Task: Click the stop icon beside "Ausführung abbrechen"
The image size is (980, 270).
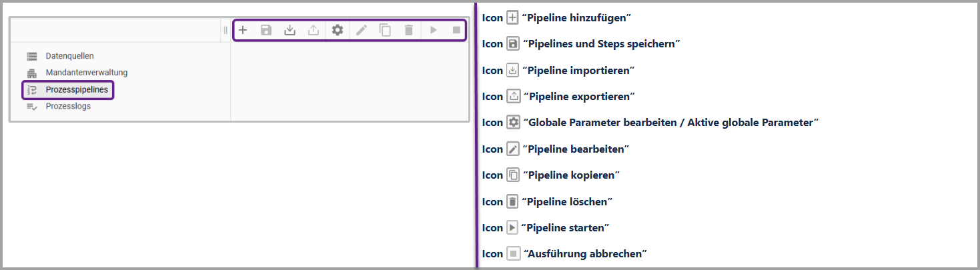Action: click(512, 254)
